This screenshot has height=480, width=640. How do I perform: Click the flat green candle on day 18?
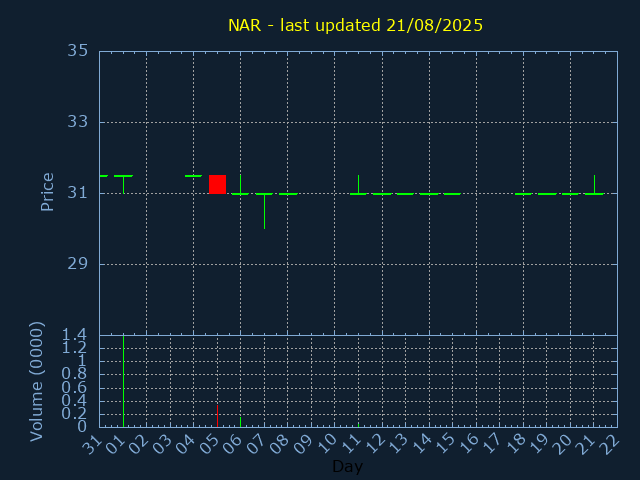524,194
